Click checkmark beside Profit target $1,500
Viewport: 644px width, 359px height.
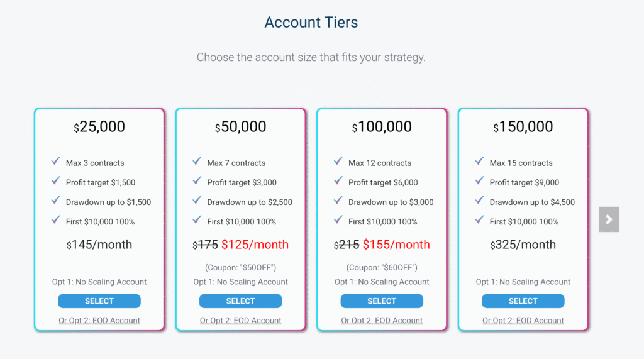(x=56, y=180)
